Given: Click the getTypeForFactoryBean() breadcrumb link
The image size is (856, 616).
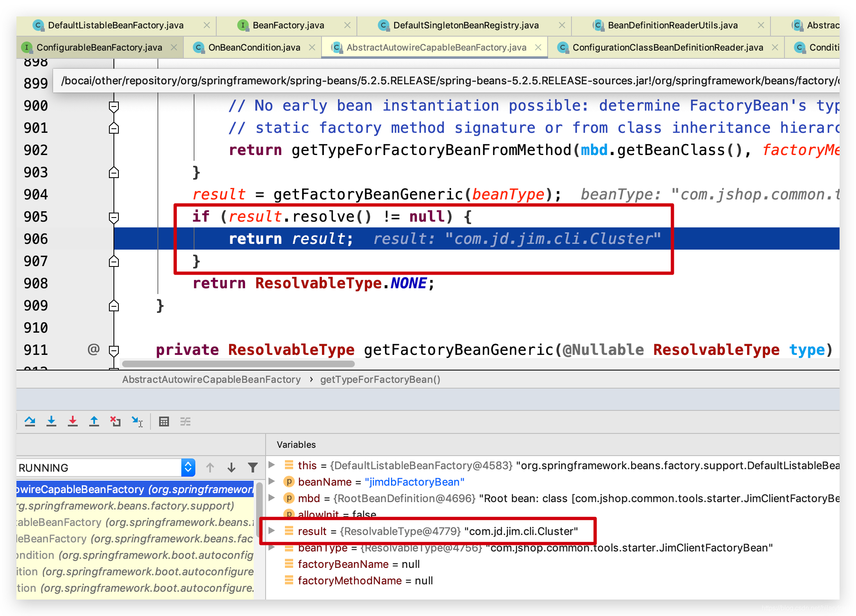Looking at the screenshot, I should [380, 379].
